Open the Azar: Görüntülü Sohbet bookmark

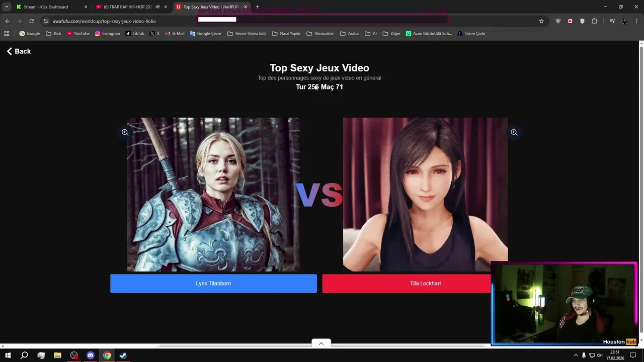(429, 34)
